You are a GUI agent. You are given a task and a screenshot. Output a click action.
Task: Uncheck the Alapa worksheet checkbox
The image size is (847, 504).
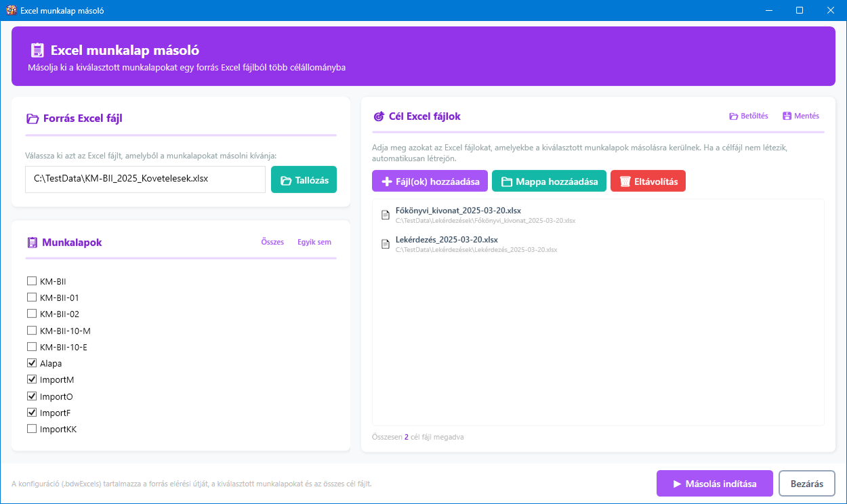tap(32, 363)
